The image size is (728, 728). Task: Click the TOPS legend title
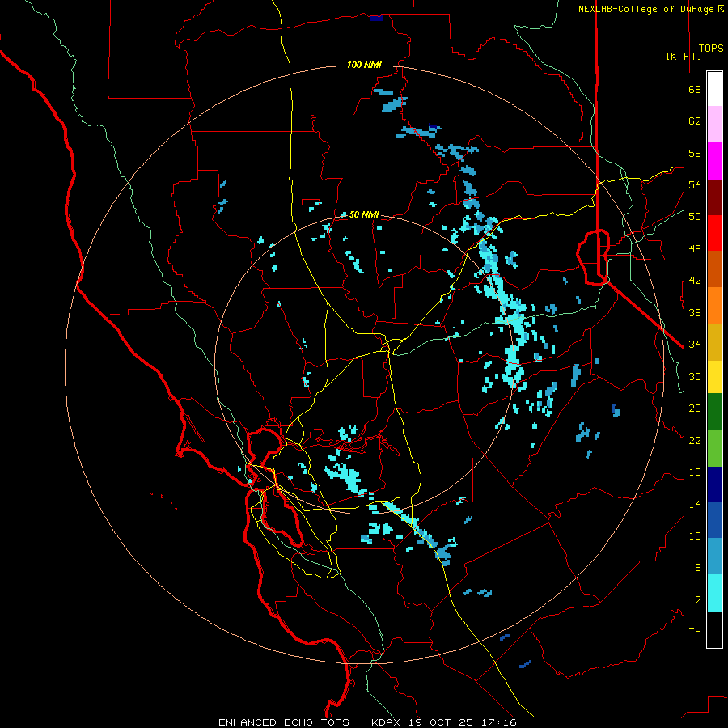(x=711, y=49)
